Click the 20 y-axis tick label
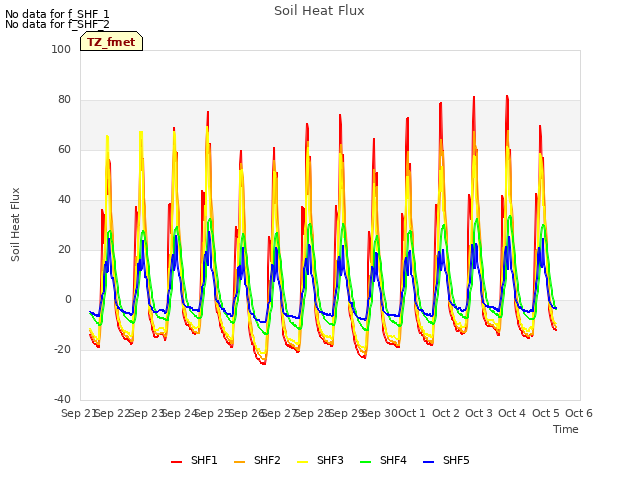The image size is (640, 480). 64,249
